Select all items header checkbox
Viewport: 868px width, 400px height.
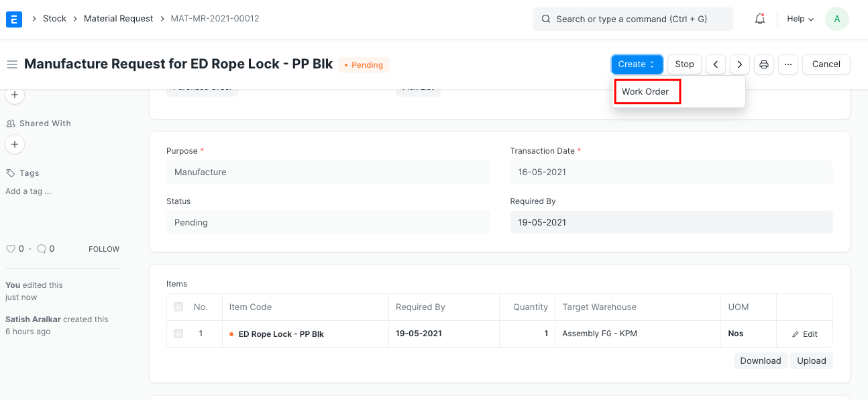tap(178, 307)
